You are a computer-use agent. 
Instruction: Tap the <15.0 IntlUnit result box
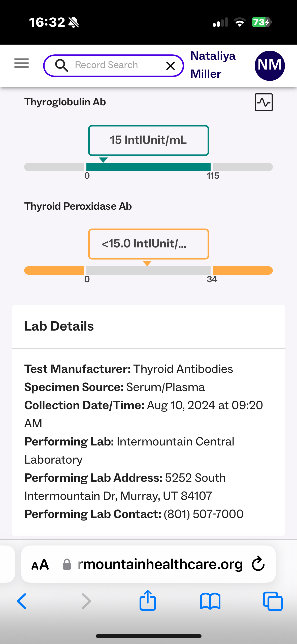(x=148, y=244)
